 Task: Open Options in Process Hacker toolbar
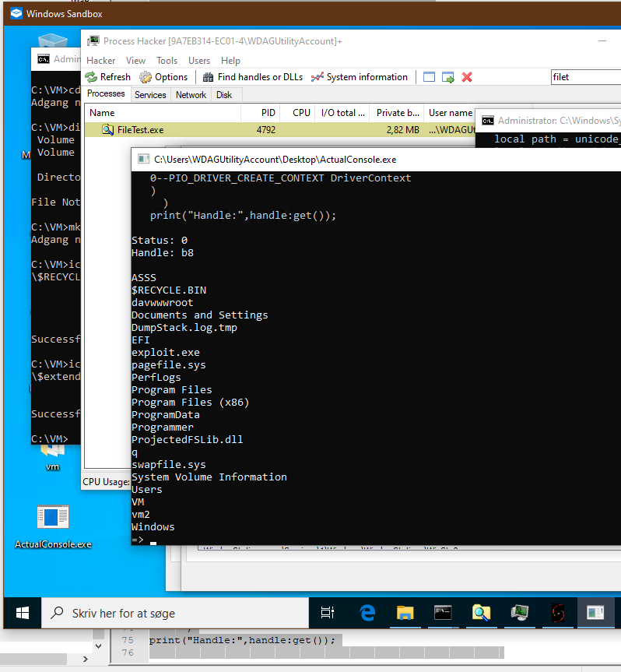tap(164, 77)
